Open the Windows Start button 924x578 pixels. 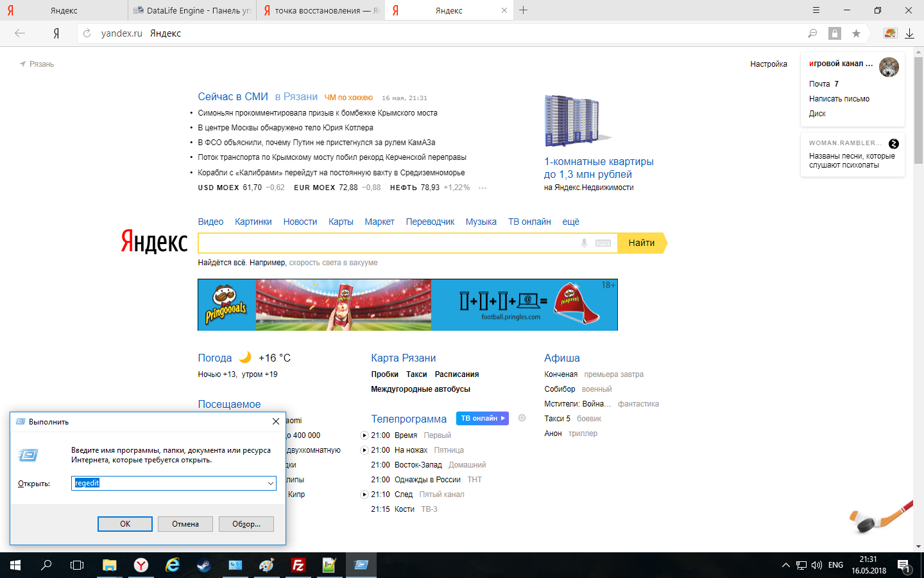pyautogui.click(x=15, y=565)
